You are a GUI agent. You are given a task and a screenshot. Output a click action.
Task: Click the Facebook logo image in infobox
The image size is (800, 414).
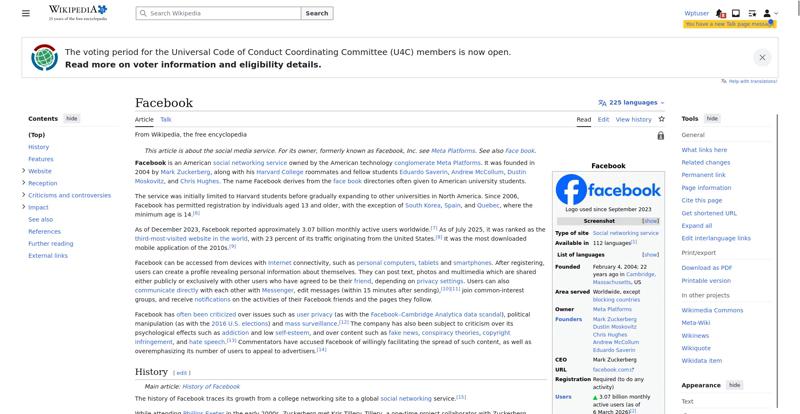tap(608, 189)
